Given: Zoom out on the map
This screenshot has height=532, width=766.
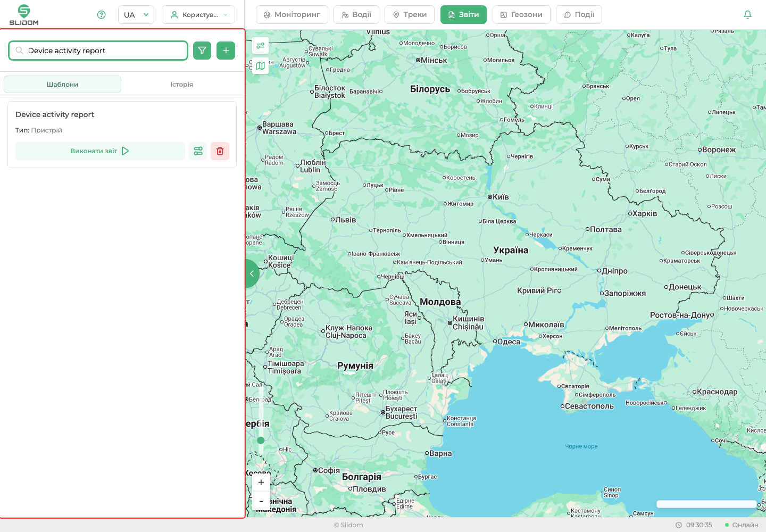Looking at the screenshot, I should (261, 501).
